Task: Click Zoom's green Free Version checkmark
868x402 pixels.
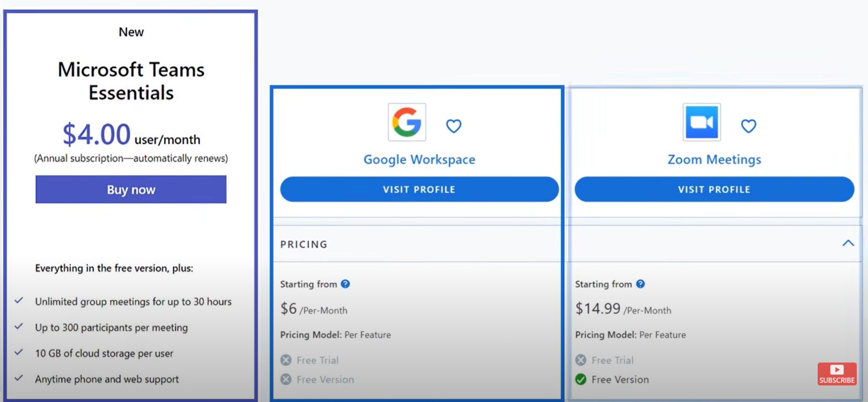Action: tap(581, 380)
